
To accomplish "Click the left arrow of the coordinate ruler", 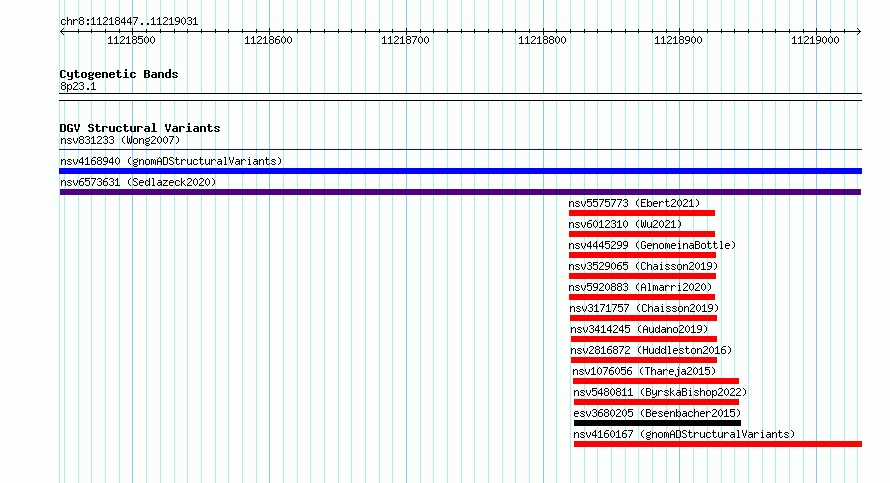I will click(62, 32).
